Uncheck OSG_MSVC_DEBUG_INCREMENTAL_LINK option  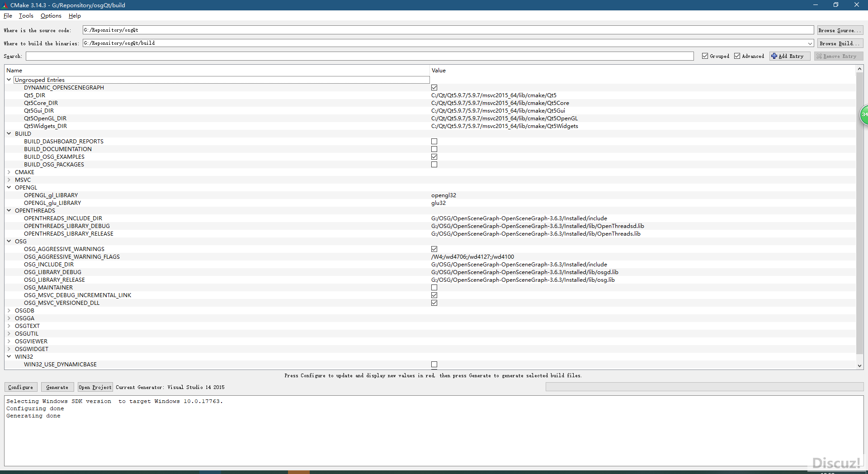(x=434, y=295)
